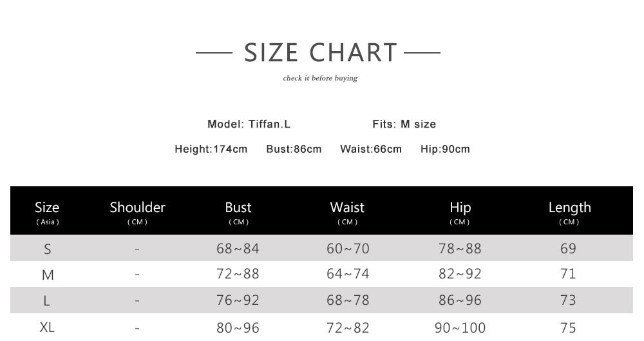Click the Hip column header
The width and height of the screenshot is (644, 341).
460,211
